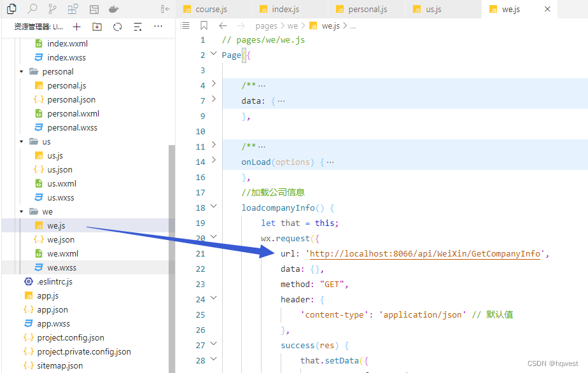Click the new file plus icon
This screenshot has height=373, width=588.
point(76,27)
